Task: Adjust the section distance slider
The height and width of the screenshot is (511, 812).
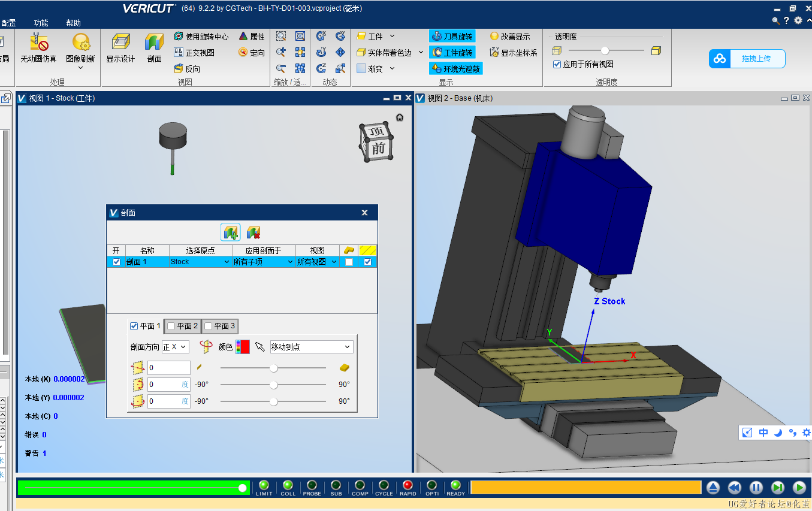Action: point(273,368)
